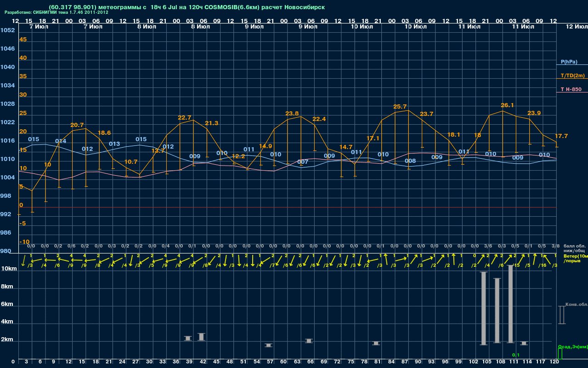Click the 10km altitude axis label

pos(10,269)
